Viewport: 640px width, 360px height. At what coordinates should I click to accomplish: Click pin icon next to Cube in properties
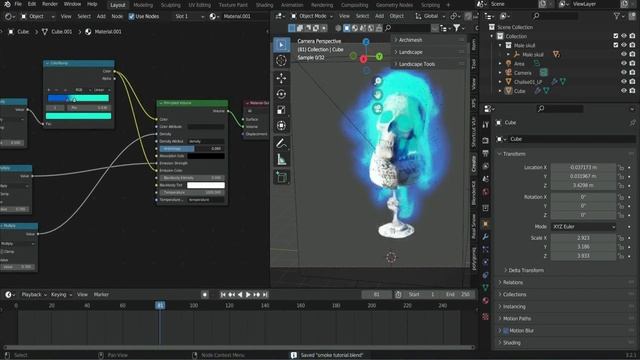tap(632, 122)
